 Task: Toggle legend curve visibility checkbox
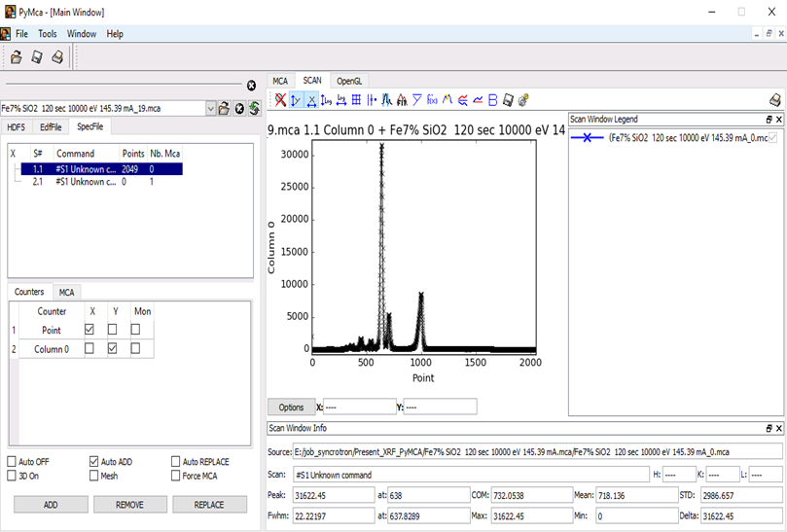[x=773, y=137]
